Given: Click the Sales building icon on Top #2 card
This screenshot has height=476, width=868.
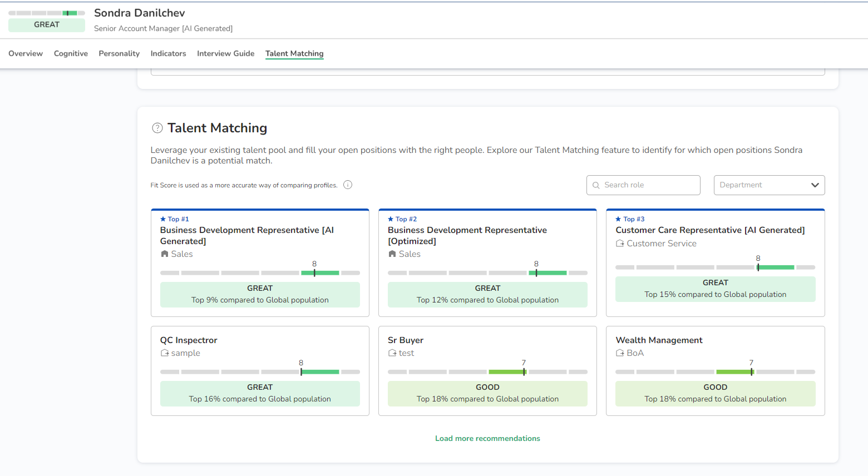Looking at the screenshot, I should point(392,254).
